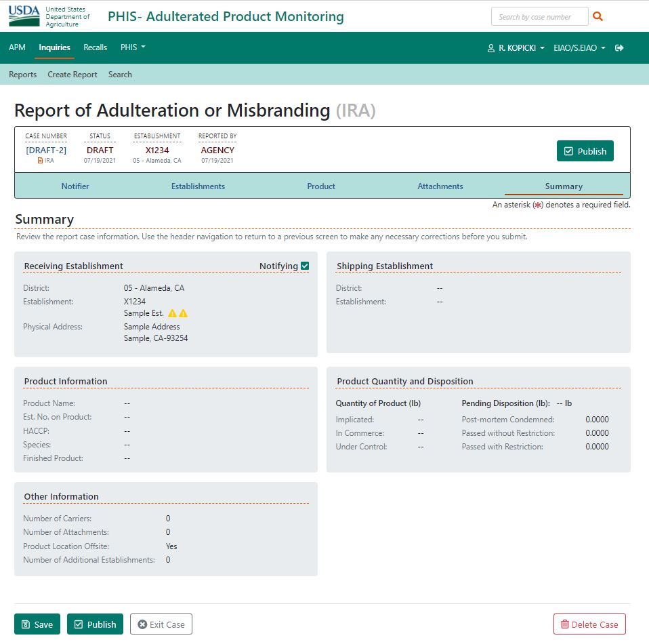Click Exit Case button

pos(161,624)
